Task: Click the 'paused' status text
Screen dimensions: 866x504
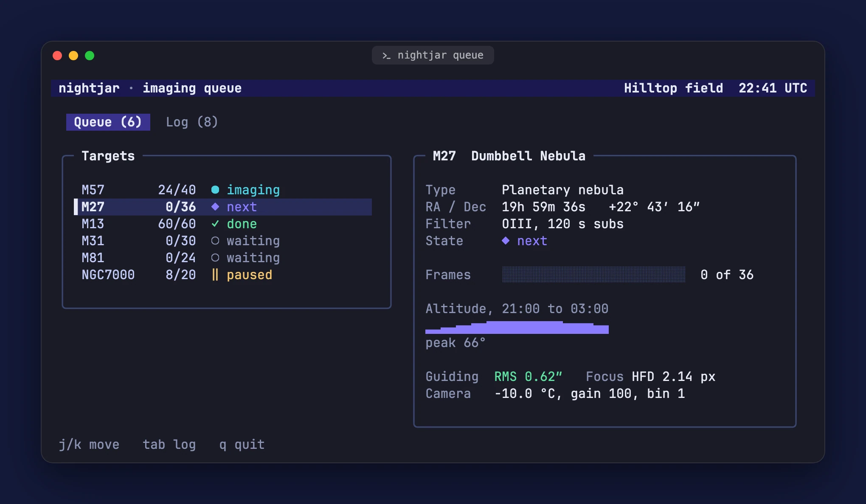Action: point(250,275)
